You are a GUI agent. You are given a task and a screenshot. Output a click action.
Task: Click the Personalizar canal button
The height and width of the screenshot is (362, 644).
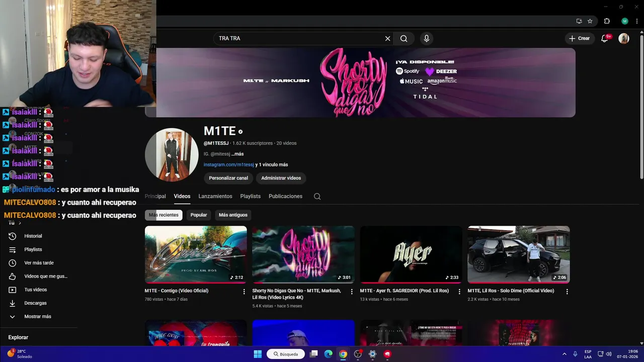point(228,178)
